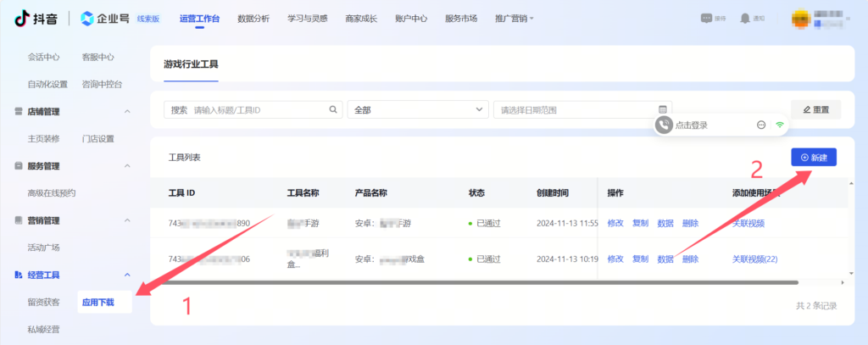Click the phone icon beside 点击登录
The image size is (868, 345).
click(x=663, y=125)
